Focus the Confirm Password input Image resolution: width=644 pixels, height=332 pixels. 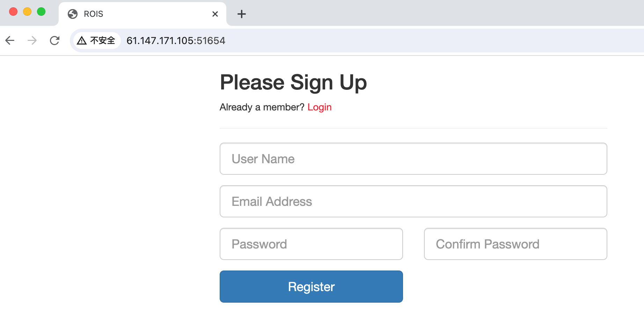point(515,244)
